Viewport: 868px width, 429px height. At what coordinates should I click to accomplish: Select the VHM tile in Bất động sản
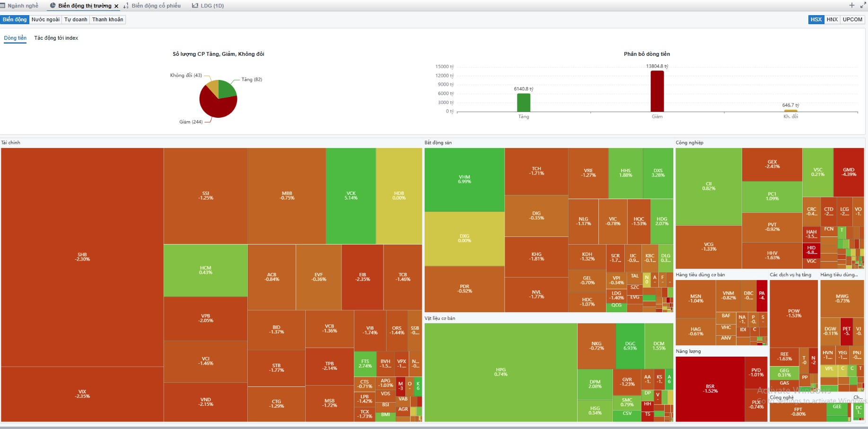(x=465, y=179)
